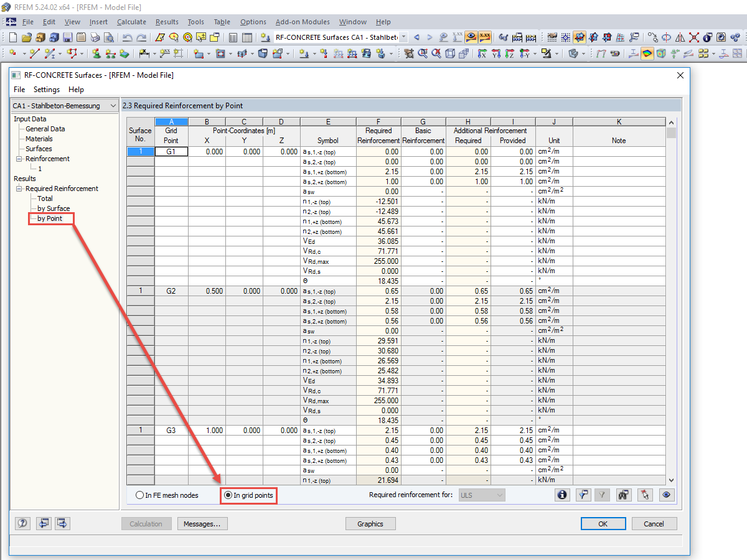Collapse the Reinforcement tree node
The image size is (747, 560).
click(20, 159)
